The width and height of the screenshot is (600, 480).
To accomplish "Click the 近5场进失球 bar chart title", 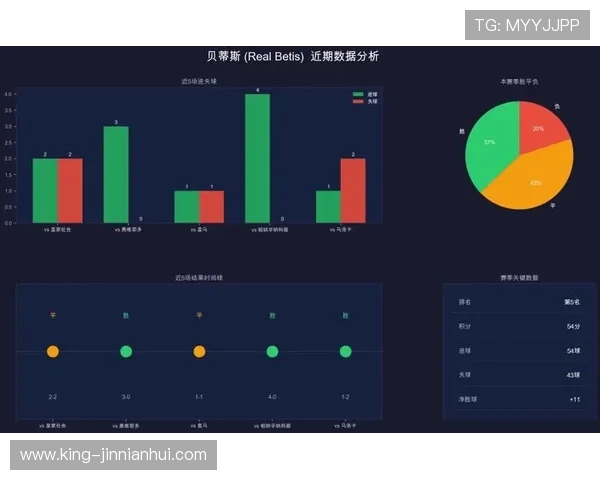I will 199,81.
